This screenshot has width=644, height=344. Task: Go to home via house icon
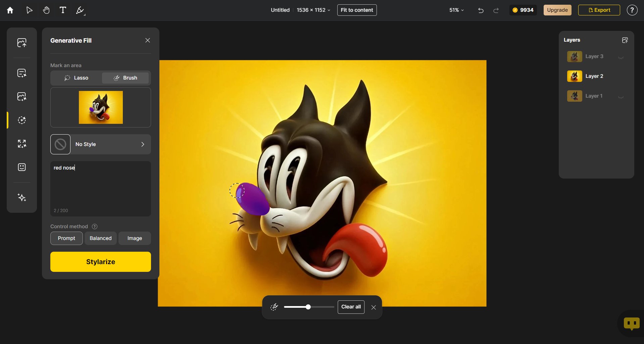(x=10, y=10)
